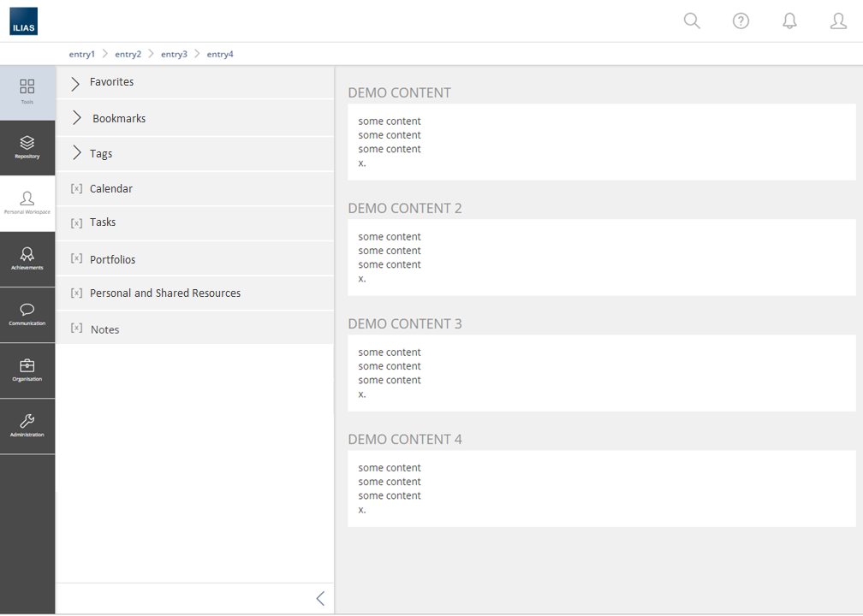Toggle the [x] icon beside Calendar
Image resolution: width=863 pixels, height=616 pixels.
pos(76,189)
